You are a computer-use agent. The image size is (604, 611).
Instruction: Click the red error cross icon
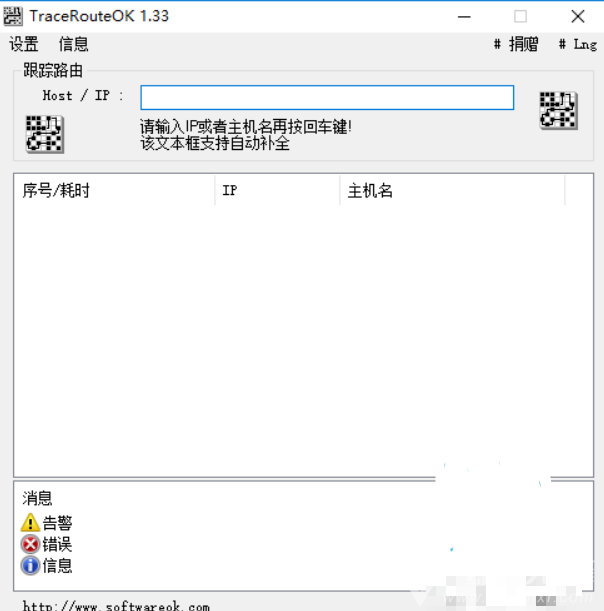(x=30, y=544)
